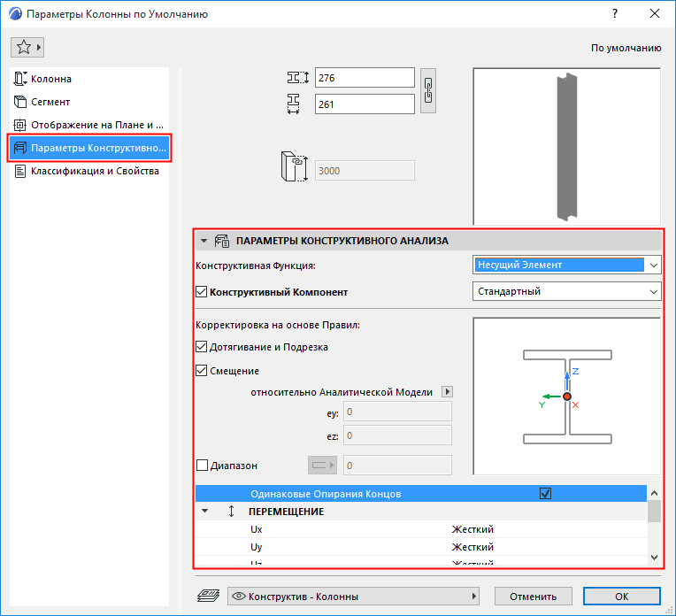Click the Отменить button
This screenshot has height=616, width=676.
[533, 597]
